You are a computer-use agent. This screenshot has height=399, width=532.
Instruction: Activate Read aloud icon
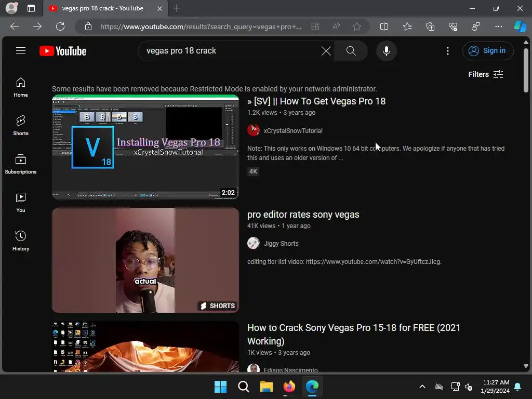336,26
